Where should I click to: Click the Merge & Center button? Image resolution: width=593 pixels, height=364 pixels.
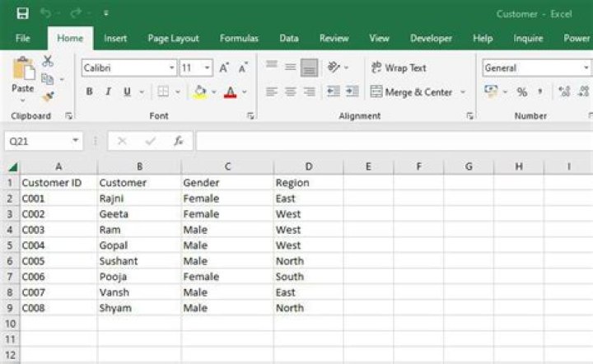pyautogui.click(x=412, y=92)
